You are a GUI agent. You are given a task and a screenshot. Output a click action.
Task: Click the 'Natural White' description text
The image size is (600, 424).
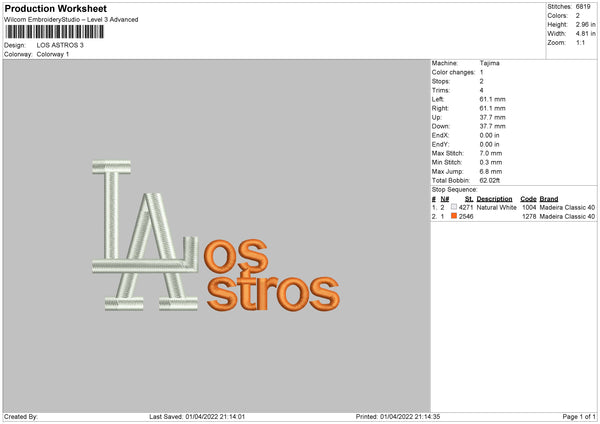point(497,207)
